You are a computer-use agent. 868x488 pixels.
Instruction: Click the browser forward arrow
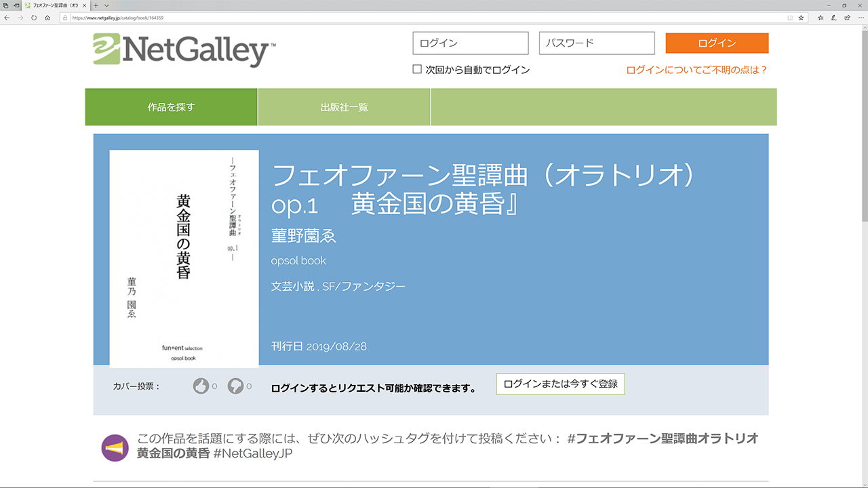click(x=20, y=18)
